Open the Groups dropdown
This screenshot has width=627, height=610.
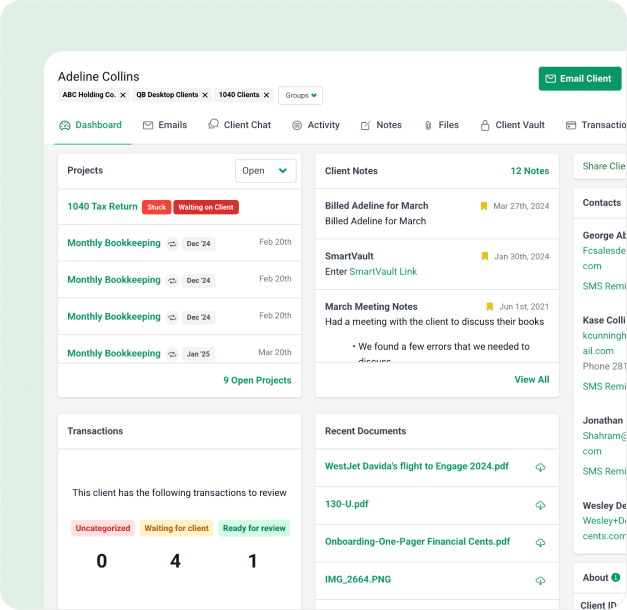click(300, 96)
